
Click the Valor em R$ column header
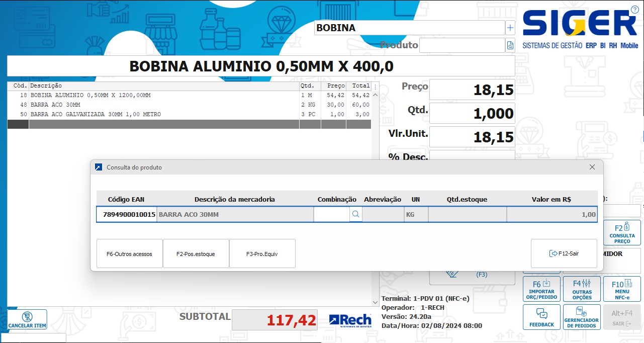pyautogui.click(x=551, y=199)
